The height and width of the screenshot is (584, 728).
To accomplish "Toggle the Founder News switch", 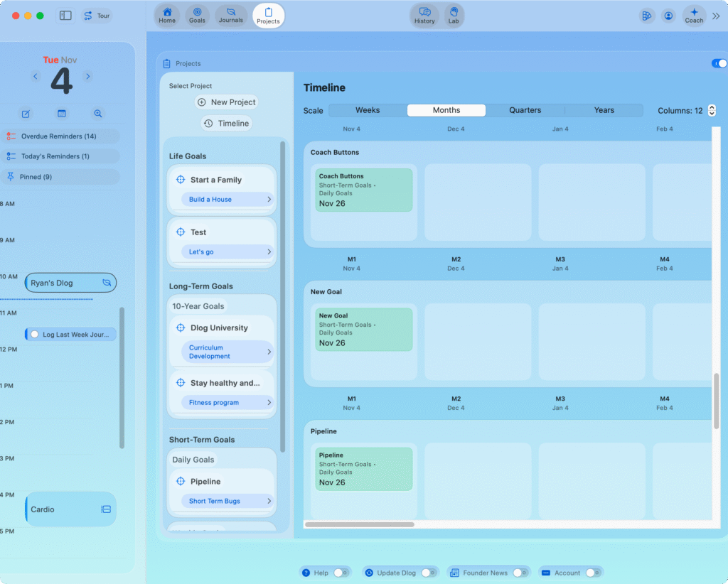I will 520,573.
